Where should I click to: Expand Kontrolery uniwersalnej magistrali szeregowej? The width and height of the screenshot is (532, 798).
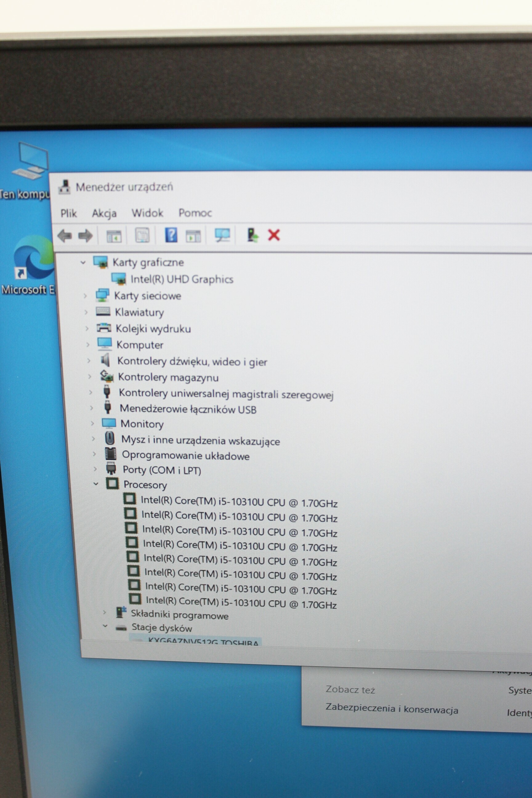(91, 392)
